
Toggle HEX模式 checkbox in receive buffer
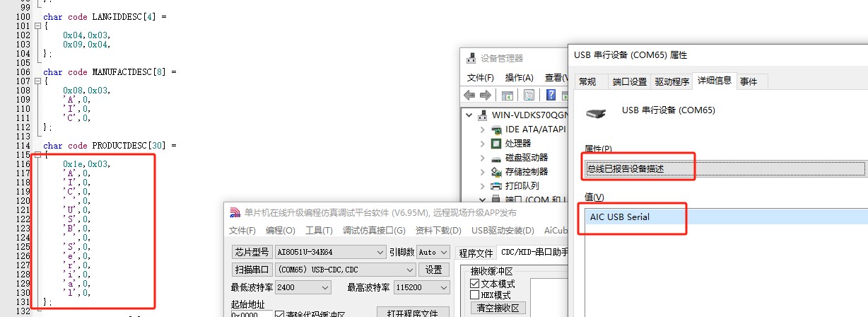[475, 294]
